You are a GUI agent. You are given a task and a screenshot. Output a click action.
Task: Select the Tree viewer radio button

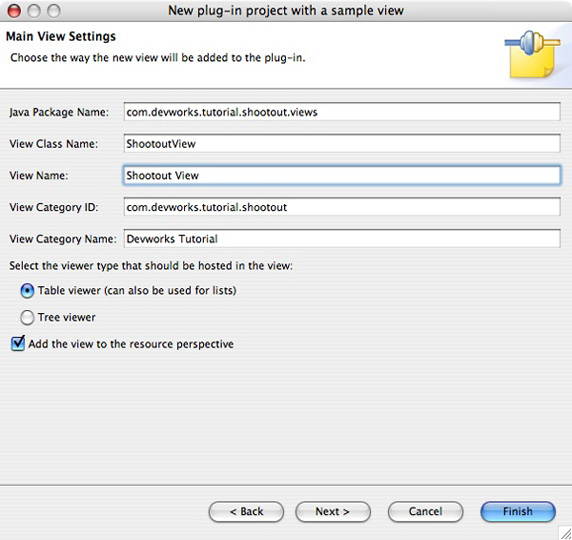[27, 317]
